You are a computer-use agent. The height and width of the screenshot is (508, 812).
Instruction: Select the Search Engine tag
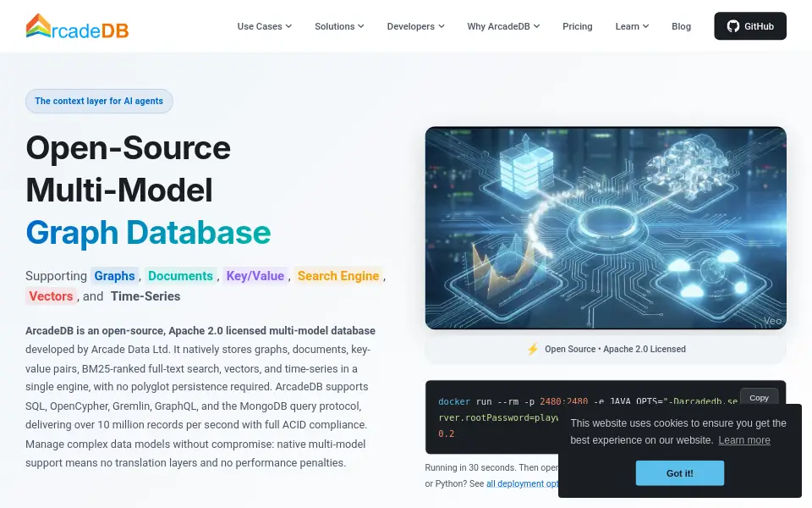[338, 276]
